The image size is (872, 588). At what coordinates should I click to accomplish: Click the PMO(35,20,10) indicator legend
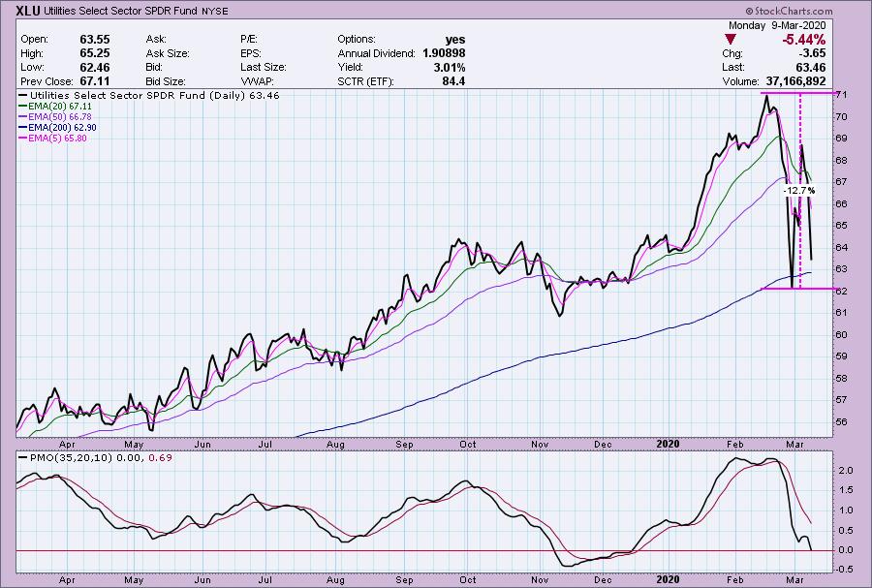[95, 457]
